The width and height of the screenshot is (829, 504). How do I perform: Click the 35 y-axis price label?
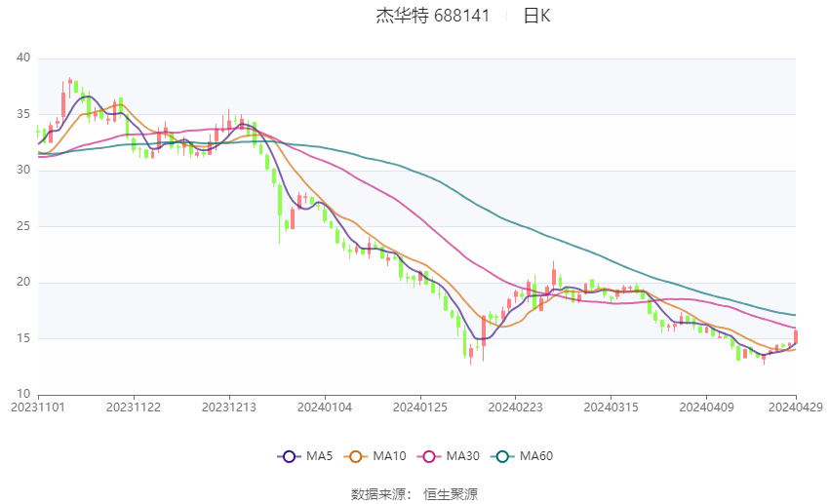(23, 114)
